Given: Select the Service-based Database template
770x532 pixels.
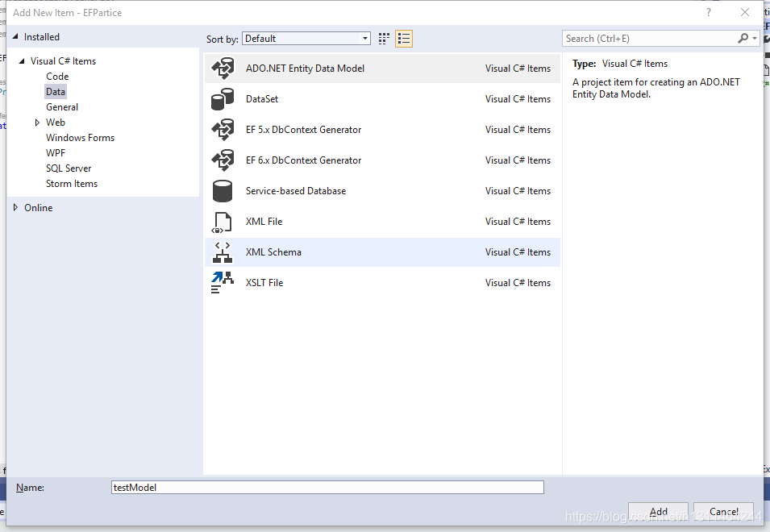Looking at the screenshot, I should [x=382, y=191].
